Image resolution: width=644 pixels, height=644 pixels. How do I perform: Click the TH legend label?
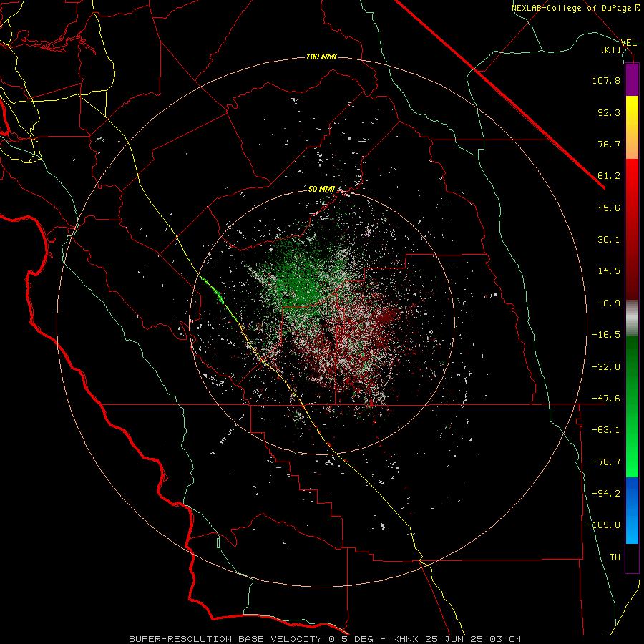click(615, 557)
